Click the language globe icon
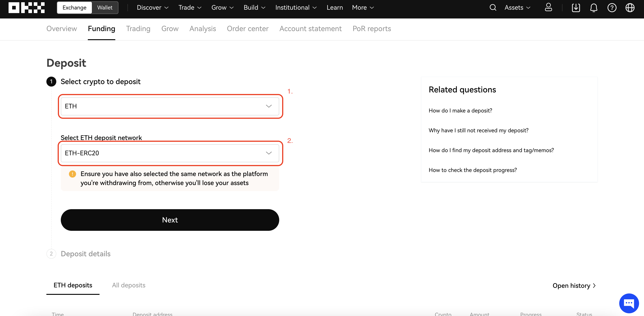The image size is (644, 316). pos(630,7)
